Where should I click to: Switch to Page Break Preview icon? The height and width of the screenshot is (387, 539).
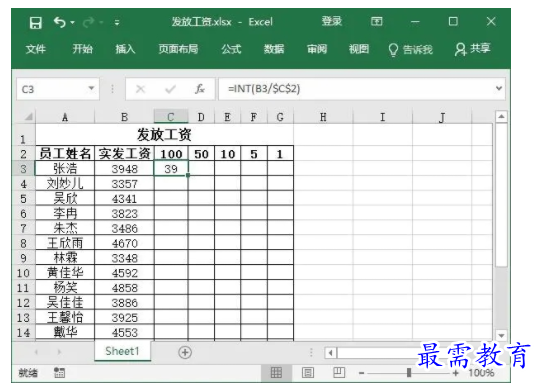click(339, 372)
